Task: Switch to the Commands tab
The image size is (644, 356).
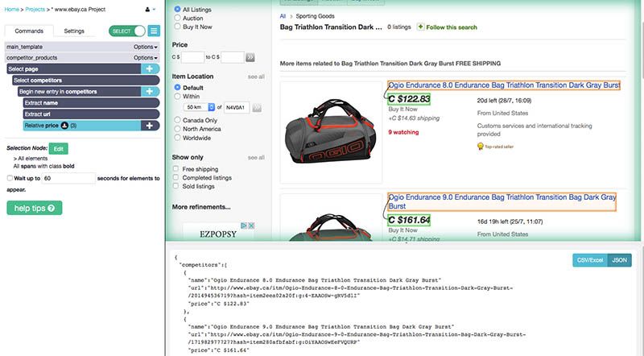Action: click(x=29, y=31)
